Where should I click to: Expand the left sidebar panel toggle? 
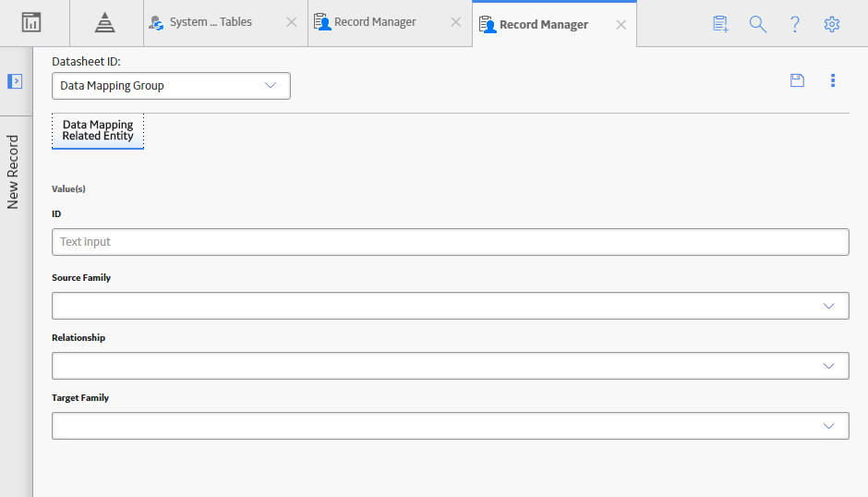15,81
